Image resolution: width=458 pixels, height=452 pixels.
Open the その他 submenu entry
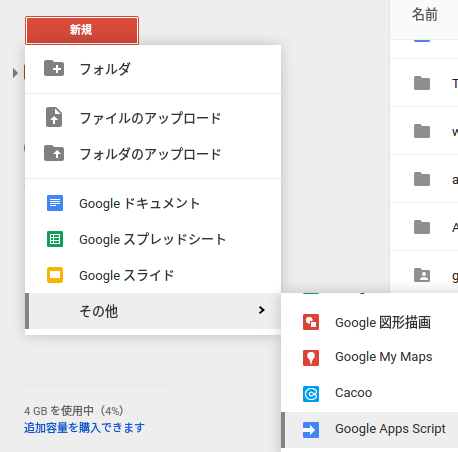(x=153, y=311)
